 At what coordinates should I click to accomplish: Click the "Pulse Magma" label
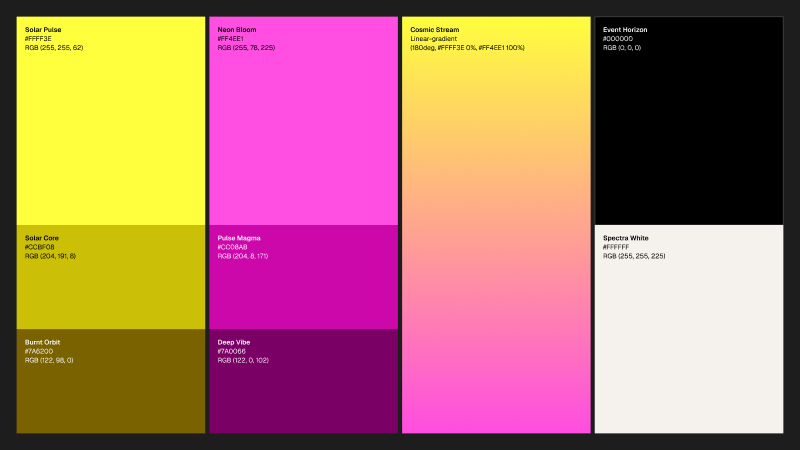click(x=239, y=238)
